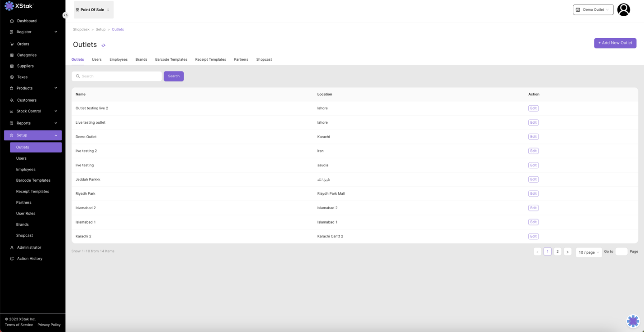Click the Add New Outlet button
The image size is (644, 332).
click(615, 43)
